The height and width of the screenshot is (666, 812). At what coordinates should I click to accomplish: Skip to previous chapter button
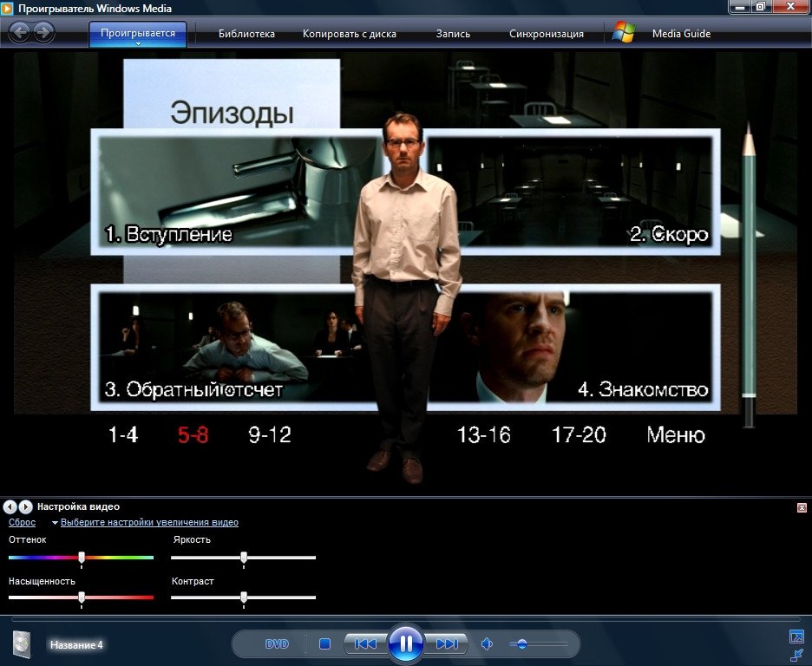365,644
